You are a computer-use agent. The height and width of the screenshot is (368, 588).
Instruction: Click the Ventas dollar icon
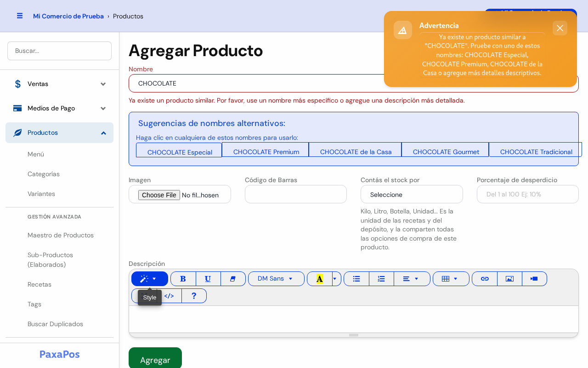pos(18,84)
